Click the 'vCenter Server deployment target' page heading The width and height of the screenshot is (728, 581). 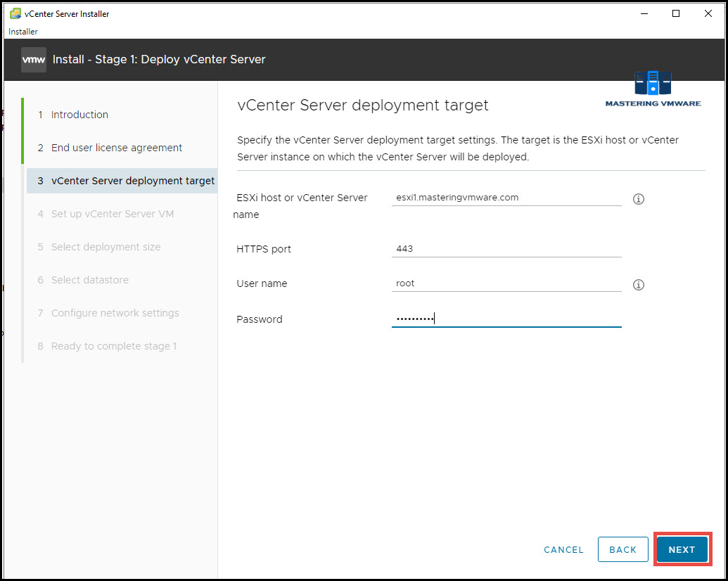363,105
